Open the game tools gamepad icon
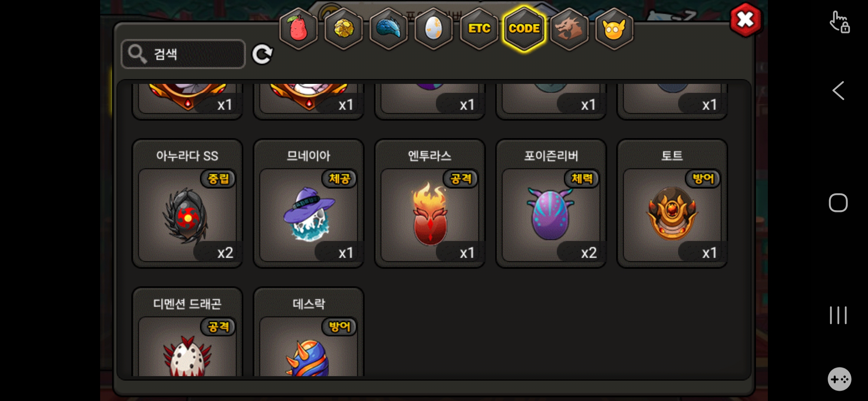Image resolution: width=868 pixels, height=401 pixels. click(x=839, y=379)
